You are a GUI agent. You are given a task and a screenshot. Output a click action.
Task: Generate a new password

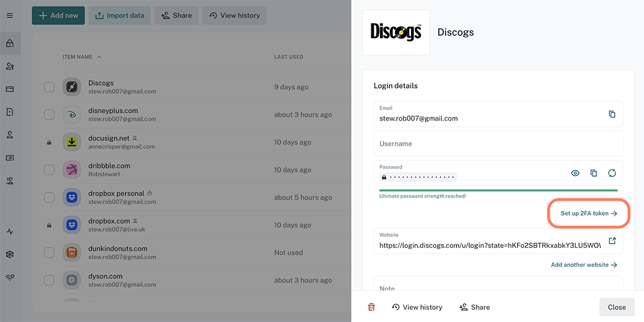[612, 173]
